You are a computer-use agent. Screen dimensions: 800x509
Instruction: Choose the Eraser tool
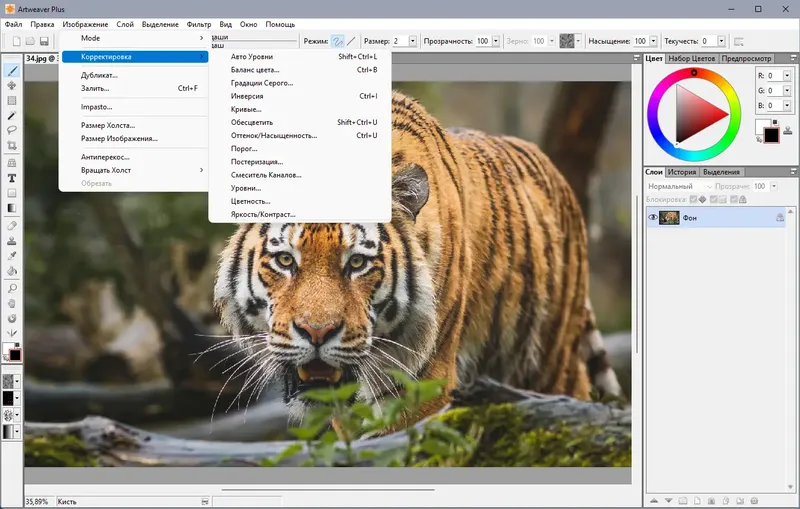[12, 225]
